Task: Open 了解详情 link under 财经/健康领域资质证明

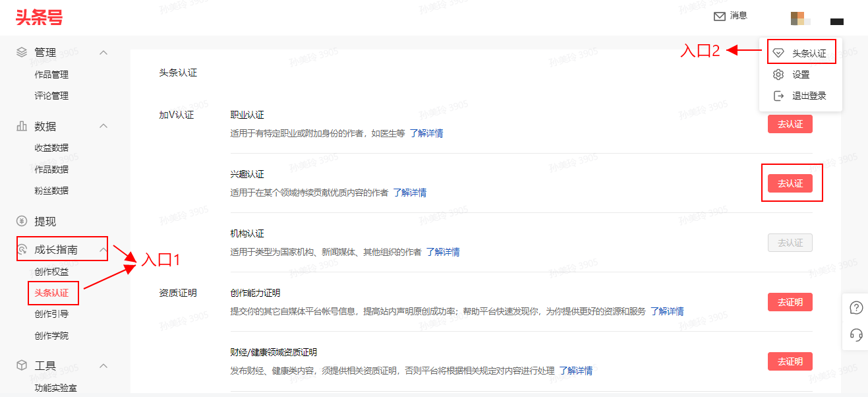Action: pos(576,371)
